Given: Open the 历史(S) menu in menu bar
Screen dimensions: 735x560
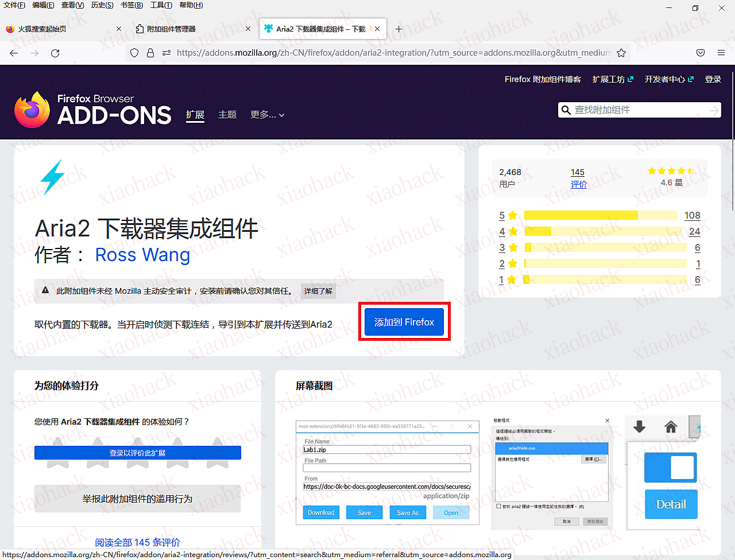Looking at the screenshot, I should pos(102,5).
